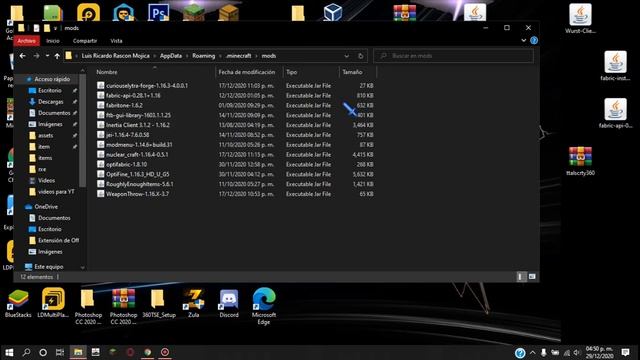Open the Compartir ribbon tab
The height and width of the screenshot is (360, 640).
pyautogui.click(x=85, y=41)
